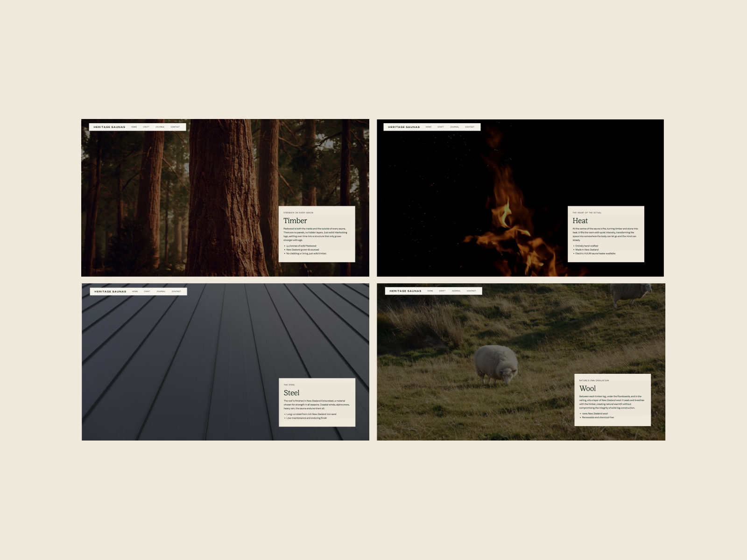This screenshot has height=560, width=747.
Task: Click bullet 'Renewable and chemical-free'
Action: pos(598,417)
